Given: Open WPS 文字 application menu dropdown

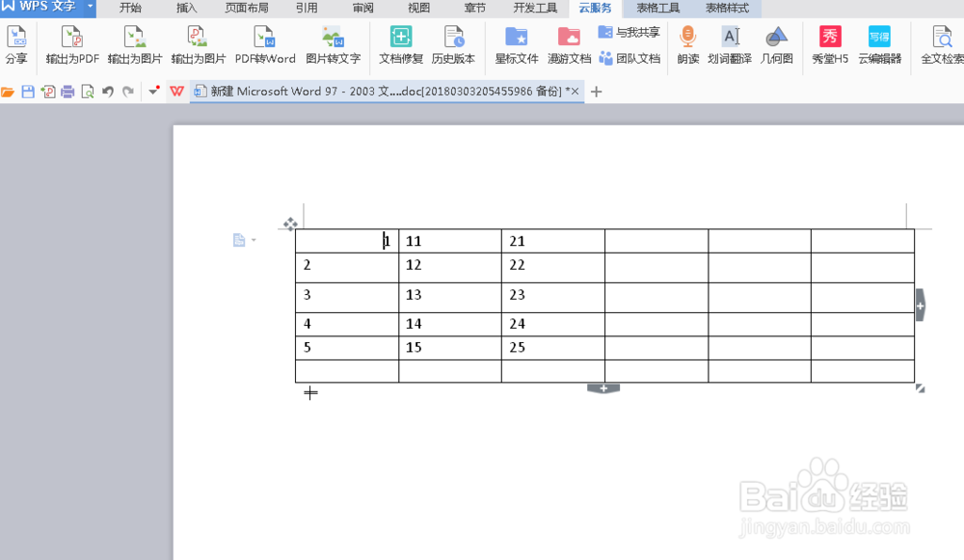Looking at the screenshot, I should [90, 7].
